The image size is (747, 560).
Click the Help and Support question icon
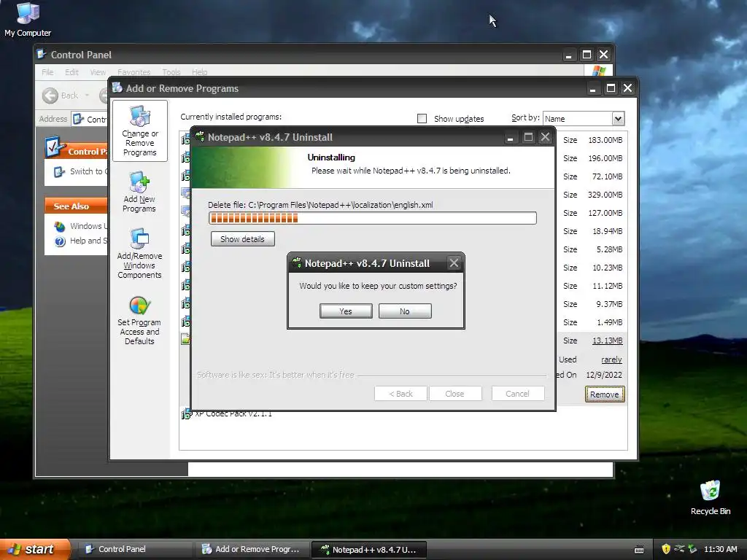pyautogui.click(x=60, y=241)
